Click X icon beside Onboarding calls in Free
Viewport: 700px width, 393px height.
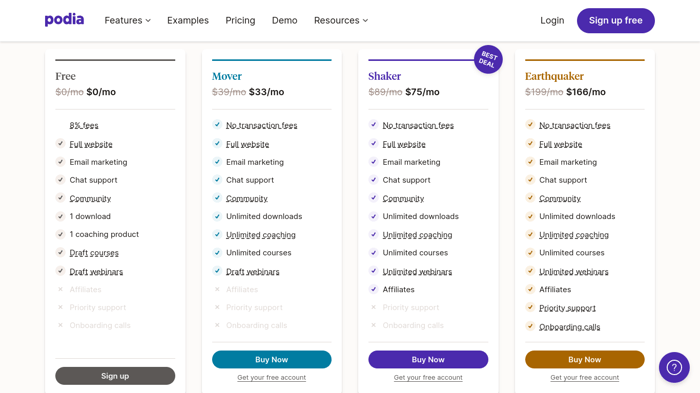[x=60, y=325]
